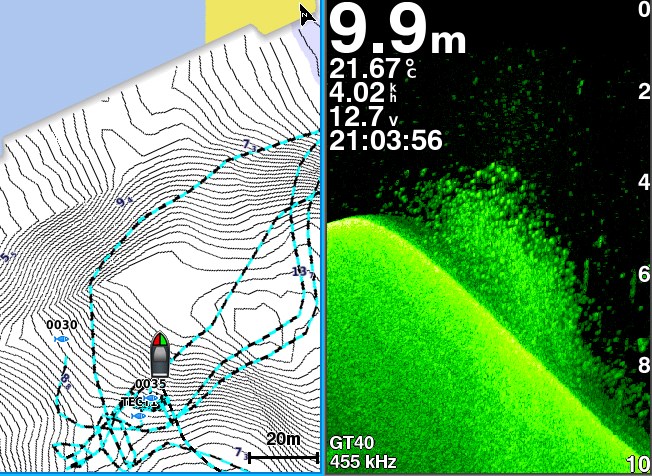Tap the 0 depth scale marker
652x476 pixels.
pyautogui.click(x=644, y=10)
